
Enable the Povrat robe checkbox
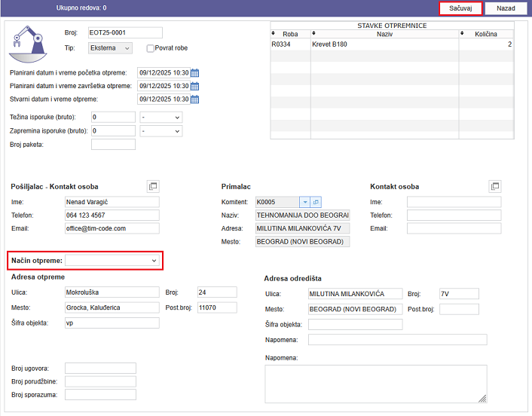pos(150,48)
